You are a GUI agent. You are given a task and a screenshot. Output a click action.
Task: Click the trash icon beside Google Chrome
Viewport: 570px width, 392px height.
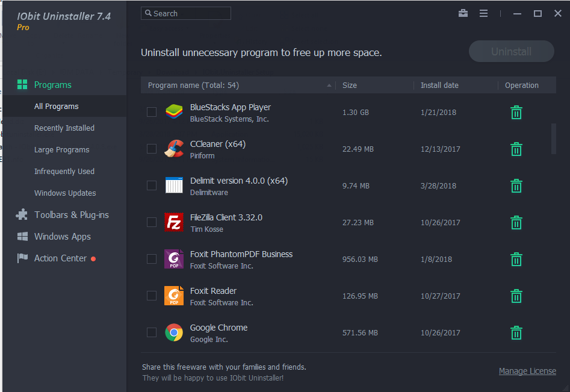click(516, 332)
